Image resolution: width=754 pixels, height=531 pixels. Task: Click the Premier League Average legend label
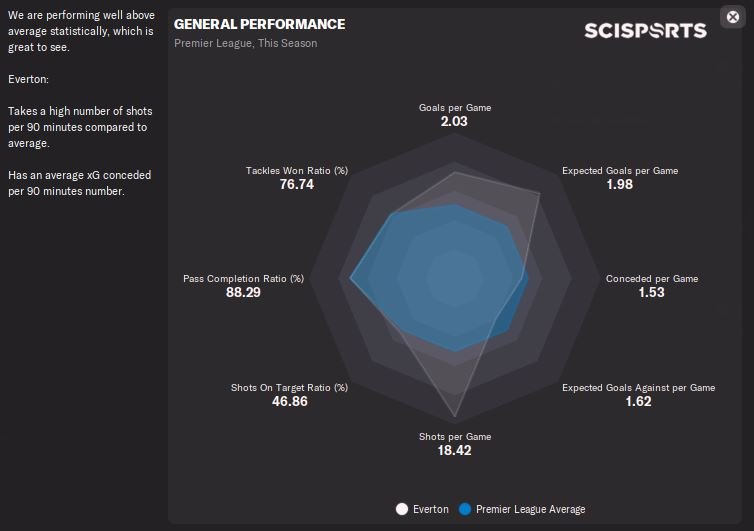[530, 509]
